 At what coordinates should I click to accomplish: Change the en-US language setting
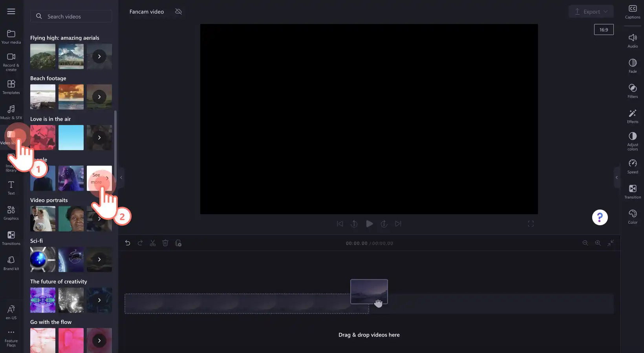tap(11, 313)
